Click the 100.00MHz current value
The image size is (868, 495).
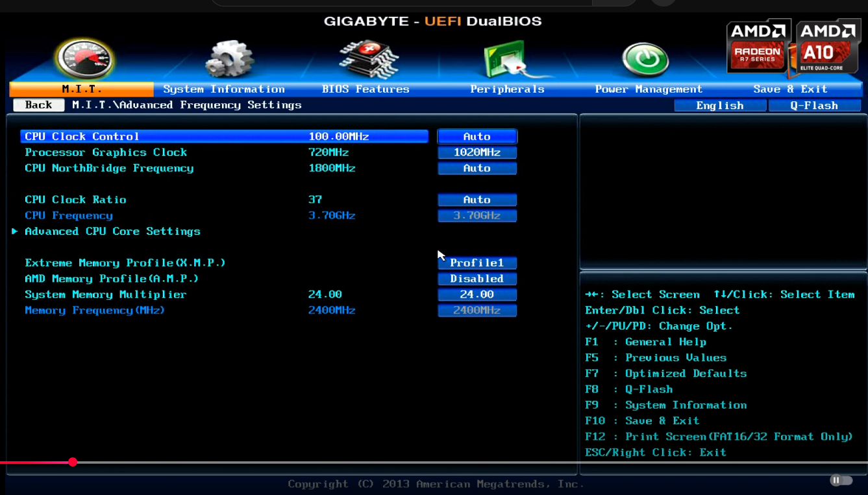click(339, 137)
